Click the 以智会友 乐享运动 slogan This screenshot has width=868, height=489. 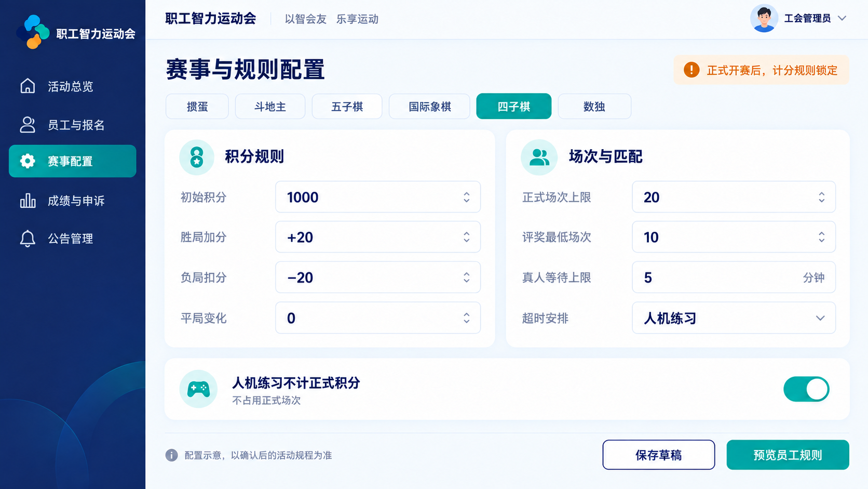(331, 19)
